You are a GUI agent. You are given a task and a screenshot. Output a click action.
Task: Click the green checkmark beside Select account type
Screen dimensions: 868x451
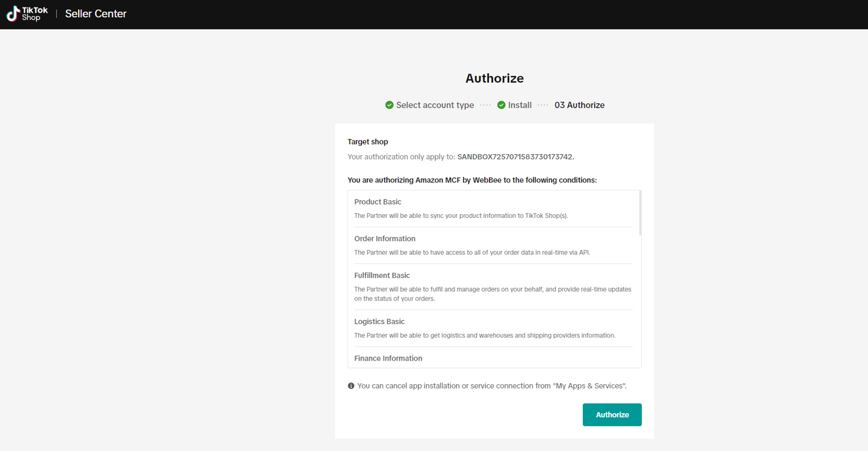389,105
